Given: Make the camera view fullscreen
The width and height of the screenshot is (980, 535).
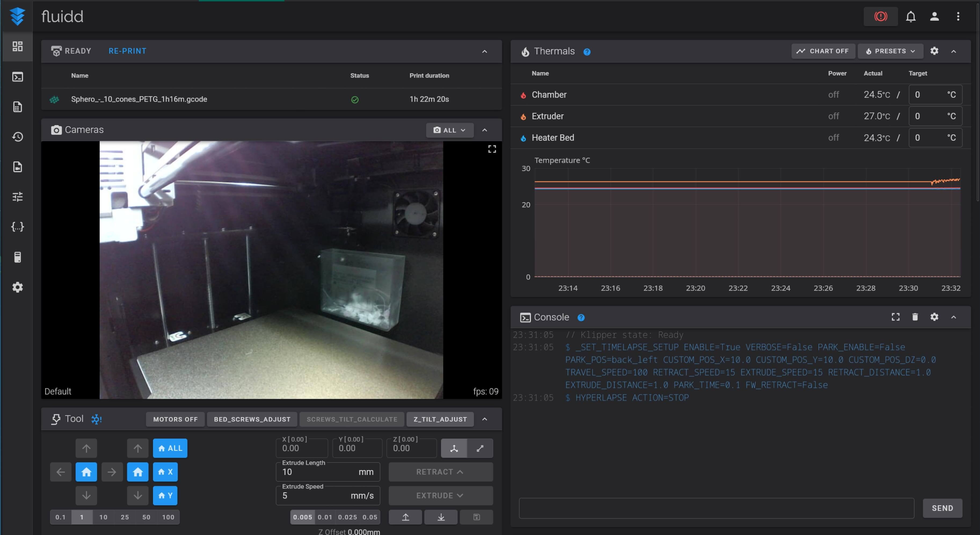Looking at the screenshot, I should point(492,149).
